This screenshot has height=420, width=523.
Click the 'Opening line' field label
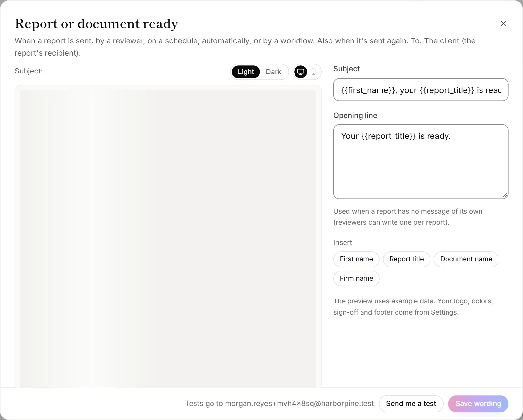coord(355,116)
